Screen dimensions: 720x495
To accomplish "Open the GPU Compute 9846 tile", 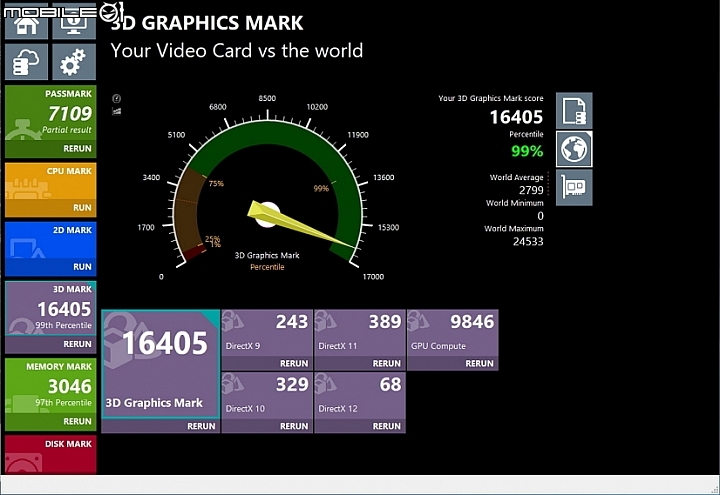I will point(453,333).
